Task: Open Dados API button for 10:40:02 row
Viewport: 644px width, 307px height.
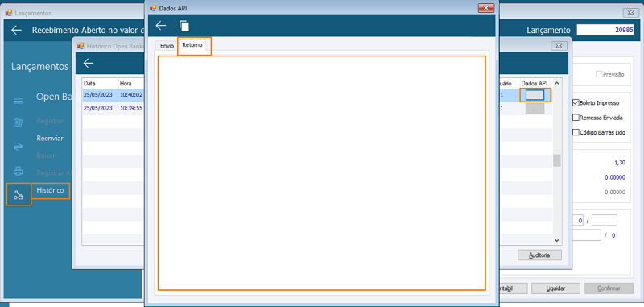Action: point(535,95)
